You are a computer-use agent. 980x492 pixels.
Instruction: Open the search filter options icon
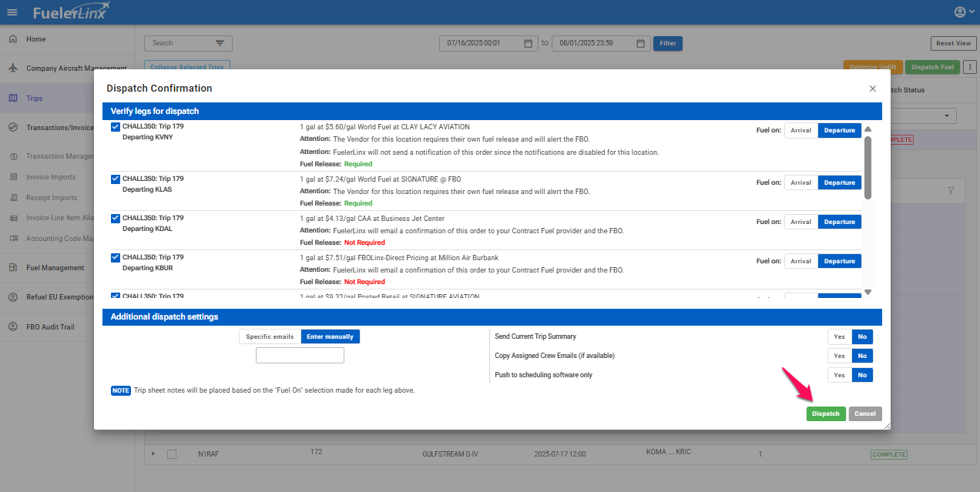[x=220, y=43]
